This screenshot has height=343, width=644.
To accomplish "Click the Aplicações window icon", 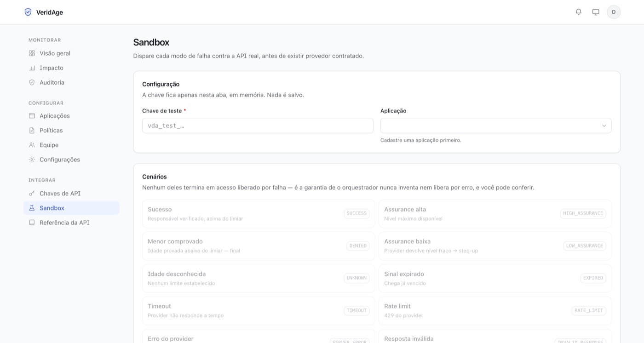I will tap(32, 116).
